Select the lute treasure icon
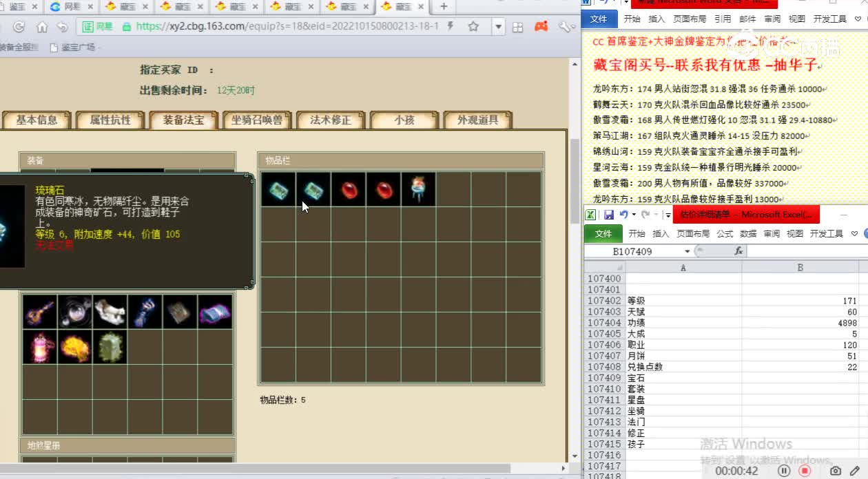Viewport: 868px width, 479px height. tap(40, 312)
